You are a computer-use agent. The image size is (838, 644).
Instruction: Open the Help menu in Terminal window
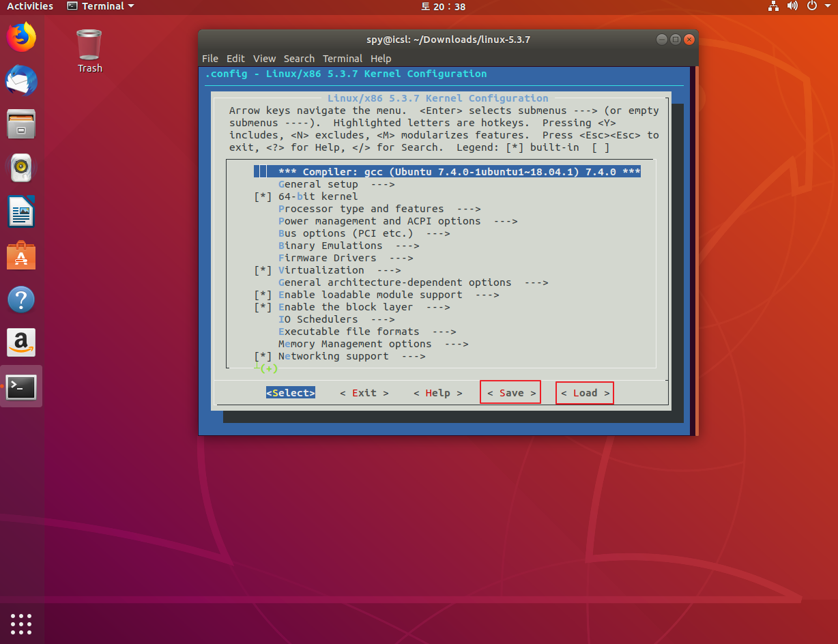click(x=381, y=59)
